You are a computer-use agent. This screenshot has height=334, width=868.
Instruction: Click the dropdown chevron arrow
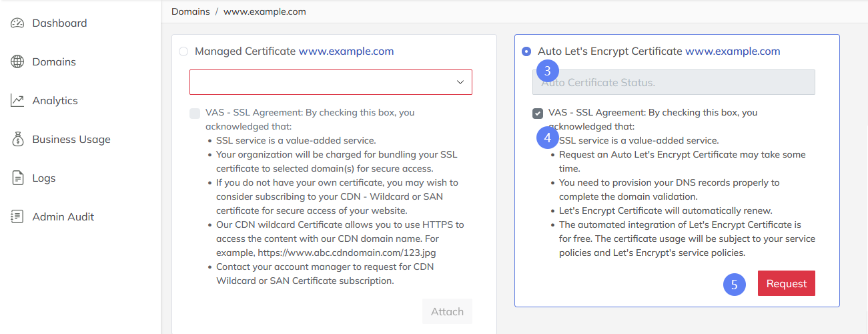(x=460, y=82)
